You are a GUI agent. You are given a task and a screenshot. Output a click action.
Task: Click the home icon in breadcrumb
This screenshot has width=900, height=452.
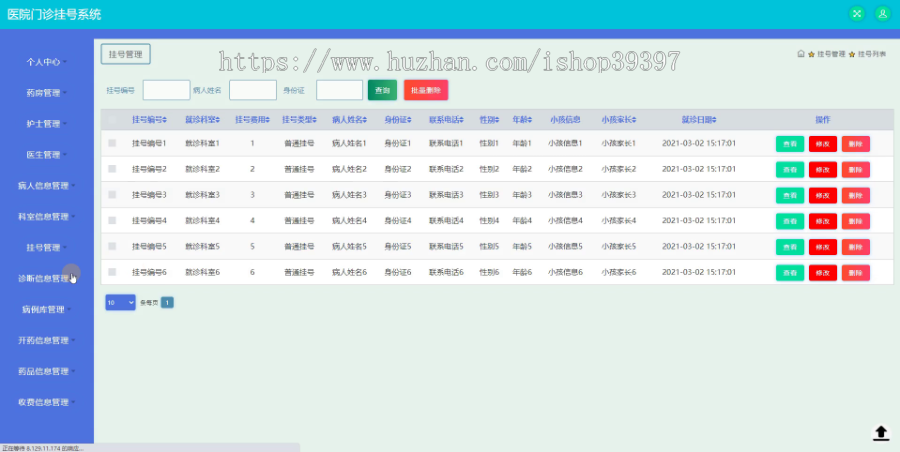[x=801, y=54]
